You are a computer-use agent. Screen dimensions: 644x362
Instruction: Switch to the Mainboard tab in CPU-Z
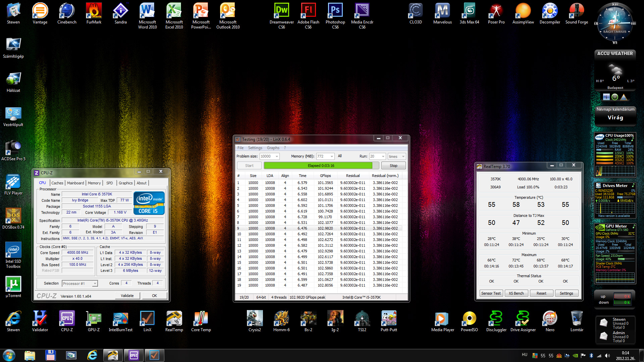click(x=75, y=183)
